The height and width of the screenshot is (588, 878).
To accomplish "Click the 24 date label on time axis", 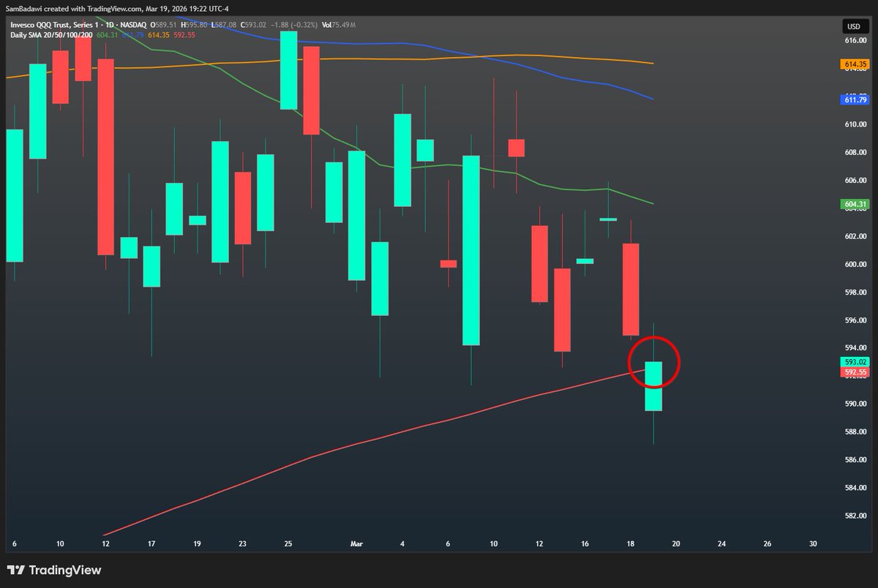I will (x=721, y=544).
